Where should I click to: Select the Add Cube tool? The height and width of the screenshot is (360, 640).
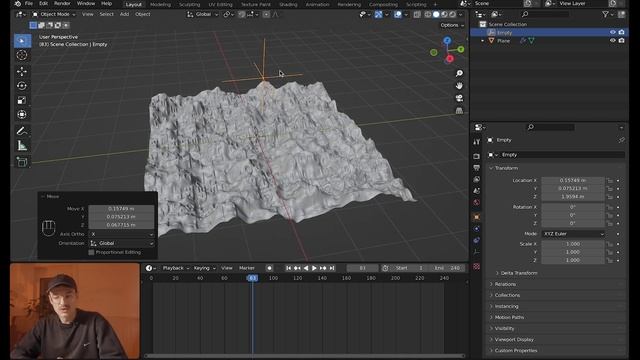pos(22,162)
